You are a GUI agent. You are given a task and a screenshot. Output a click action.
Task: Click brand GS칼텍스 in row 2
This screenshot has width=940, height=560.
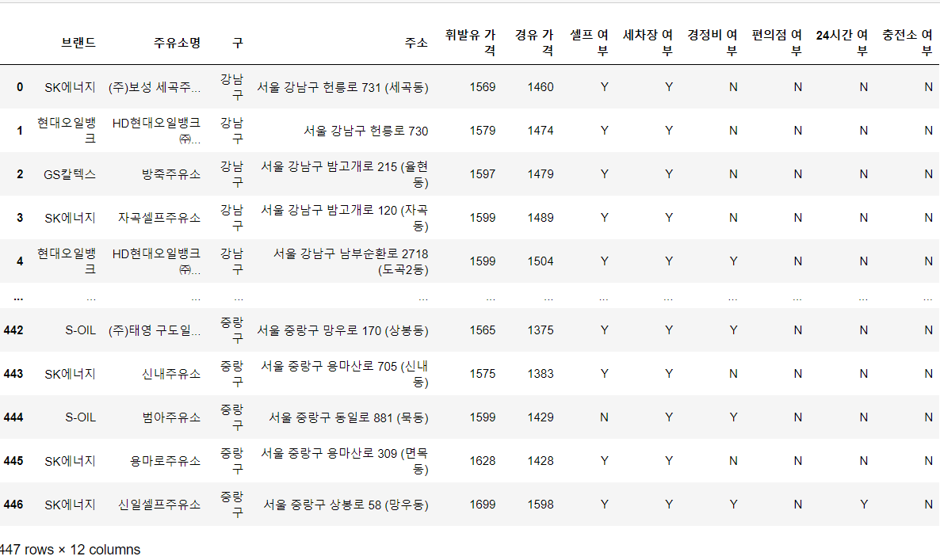coord(70,174)
